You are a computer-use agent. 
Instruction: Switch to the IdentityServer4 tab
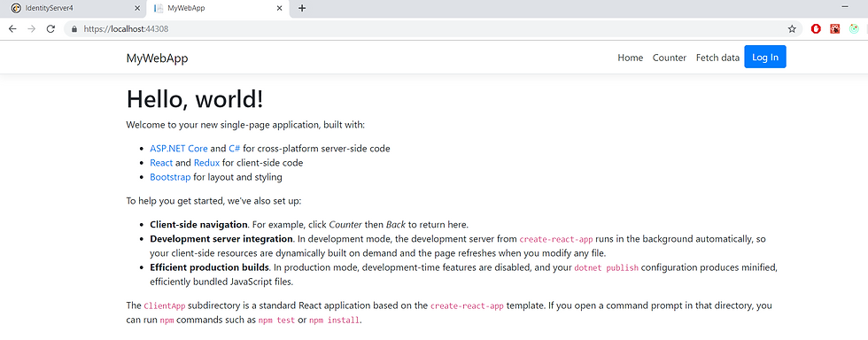point(75,8)
